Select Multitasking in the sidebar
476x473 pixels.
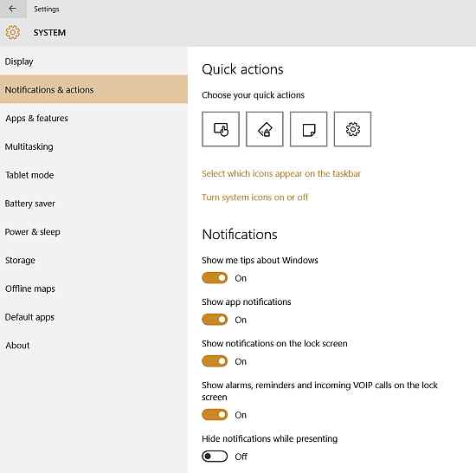pos(93,146)
